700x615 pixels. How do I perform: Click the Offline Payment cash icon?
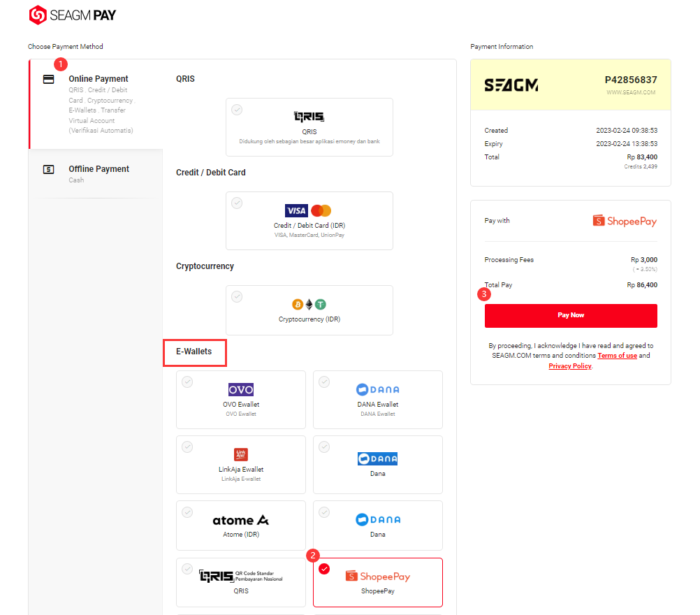pyautogui.click(x=48, y=170)
